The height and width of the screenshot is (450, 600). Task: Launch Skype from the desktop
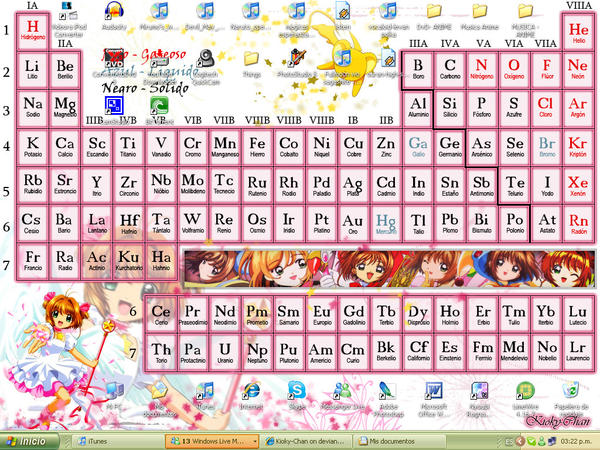pos(297,390)
